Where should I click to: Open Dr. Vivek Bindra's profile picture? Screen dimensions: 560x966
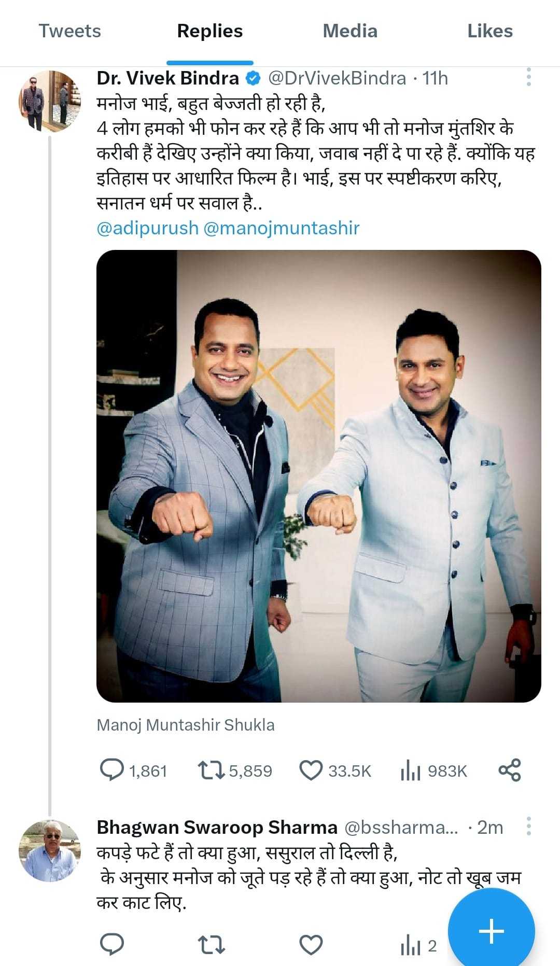[50, 102]
